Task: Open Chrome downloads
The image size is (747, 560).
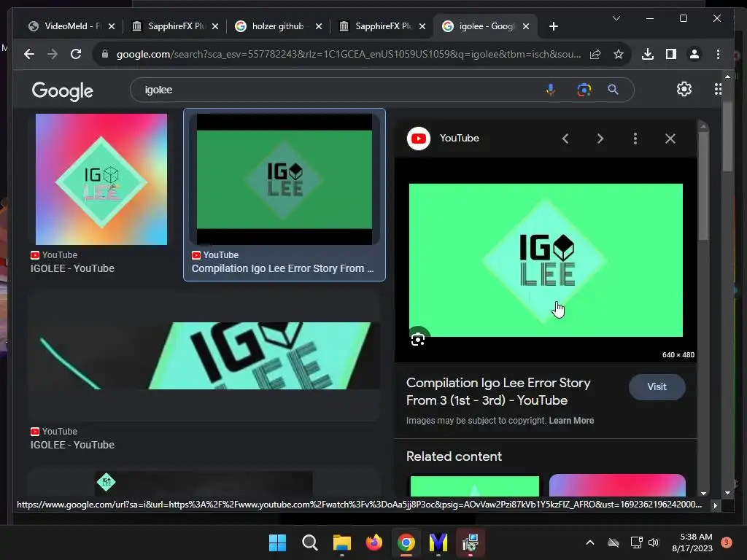Action: pyautogui.click(x=648, y=54)
